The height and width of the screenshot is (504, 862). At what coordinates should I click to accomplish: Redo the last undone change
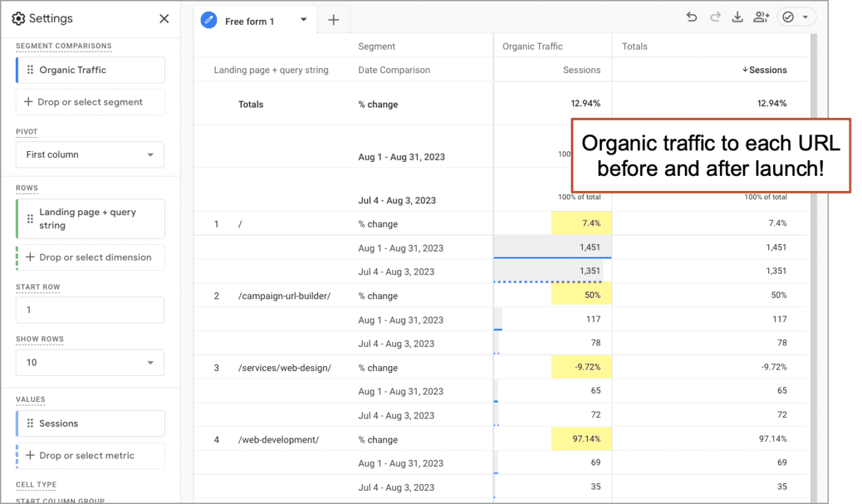pos(714,17)
